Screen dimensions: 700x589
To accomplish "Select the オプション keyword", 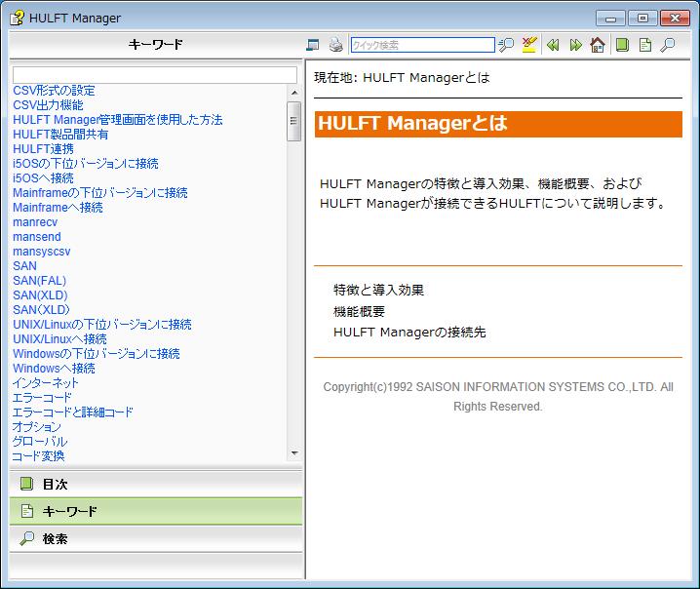I will pos(37,427).
